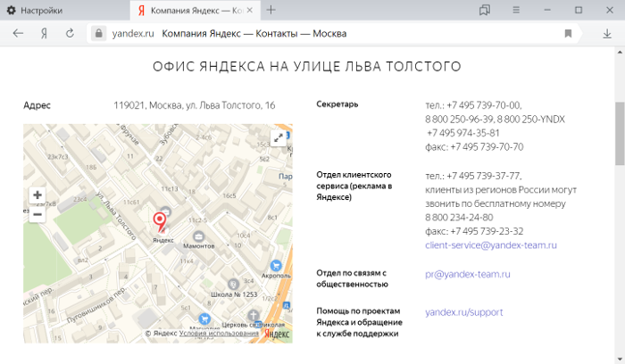625x364 pixels.
Task: Click the Помощь по проектам Яндекса label
Action: (359, 322)
